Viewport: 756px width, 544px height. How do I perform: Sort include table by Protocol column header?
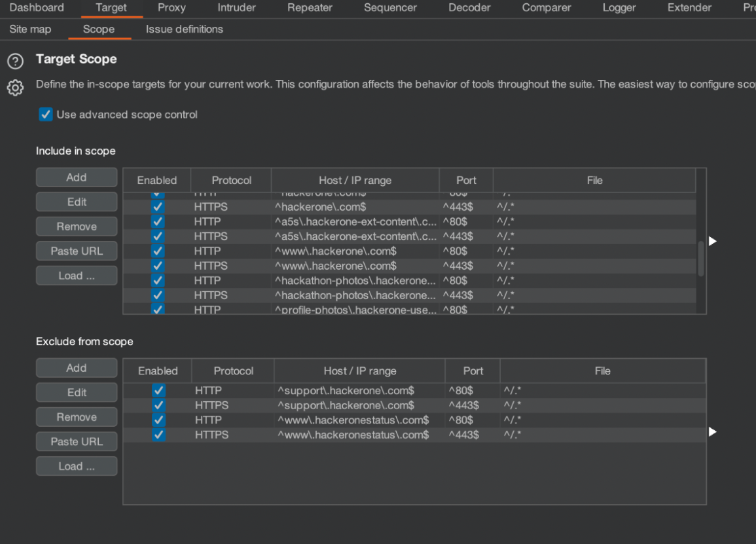(232, 181)
